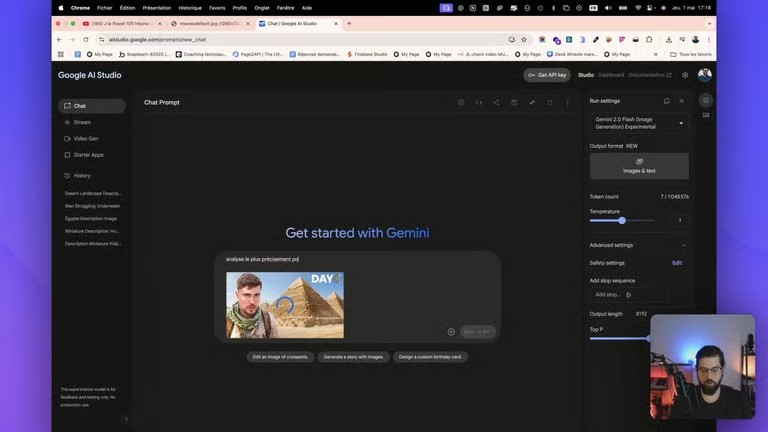Click the Get API key button
Screen dimensions: 768x432
[547, 75]
